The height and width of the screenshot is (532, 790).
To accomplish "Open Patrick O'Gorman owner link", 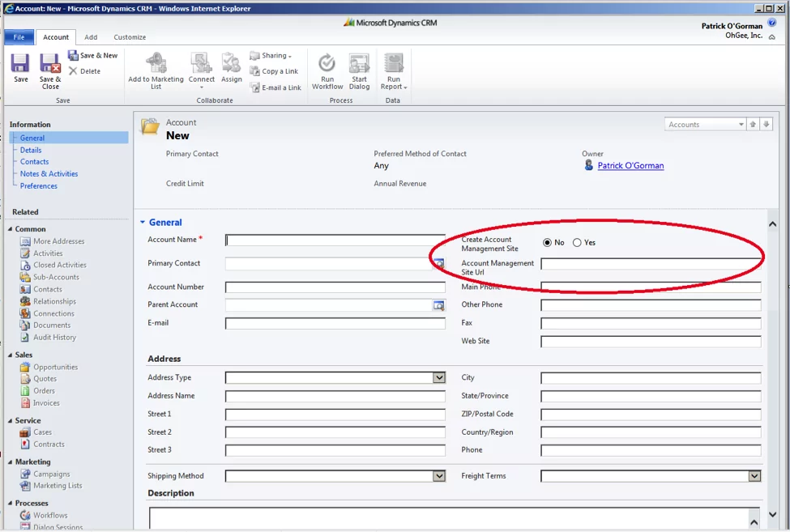I will 630,165.
